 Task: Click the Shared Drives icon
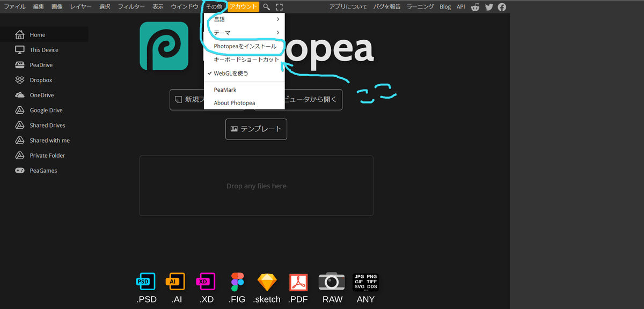[x=20, y=125]
